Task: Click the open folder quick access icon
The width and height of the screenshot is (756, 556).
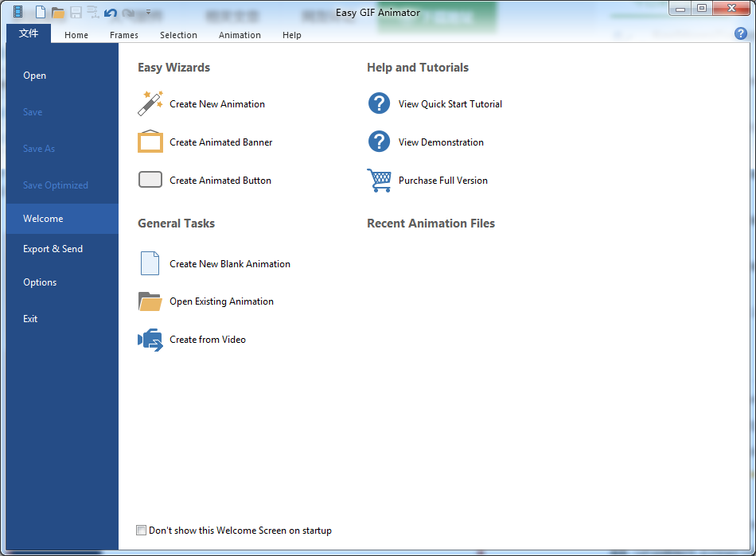Action: 58,13
